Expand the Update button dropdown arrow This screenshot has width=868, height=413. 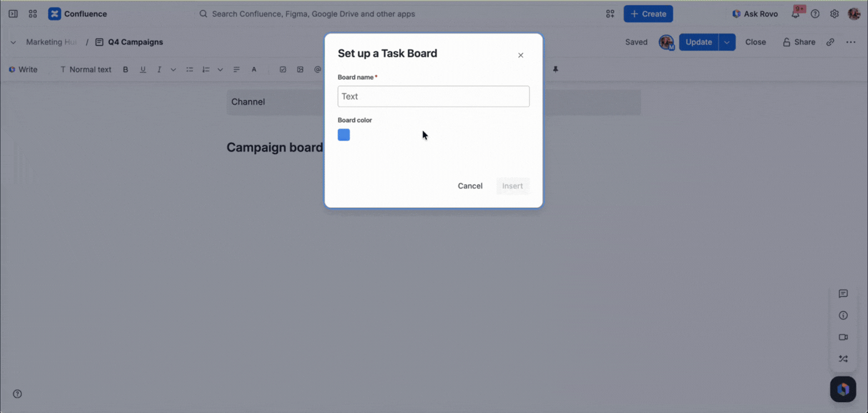(x=727, y=42)
